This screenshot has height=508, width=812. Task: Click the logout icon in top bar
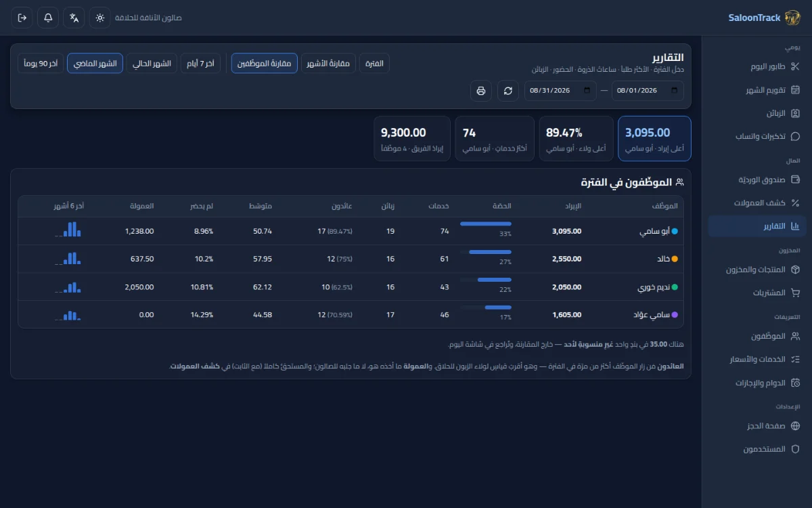pos(22,18)
